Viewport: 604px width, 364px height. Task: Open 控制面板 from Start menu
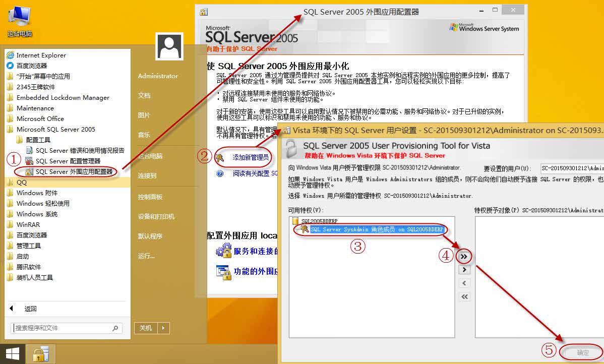pyautogui.click(x=150, y=197)
